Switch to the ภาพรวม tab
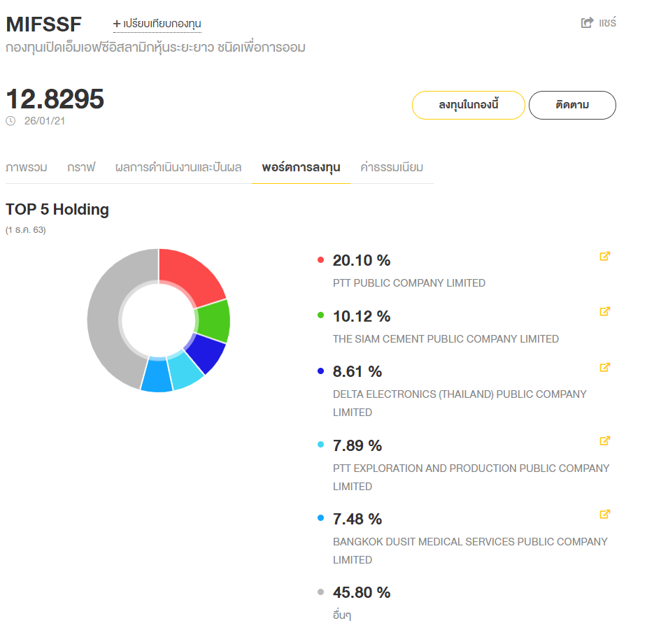Screen dimensions: 654x644 27,168
